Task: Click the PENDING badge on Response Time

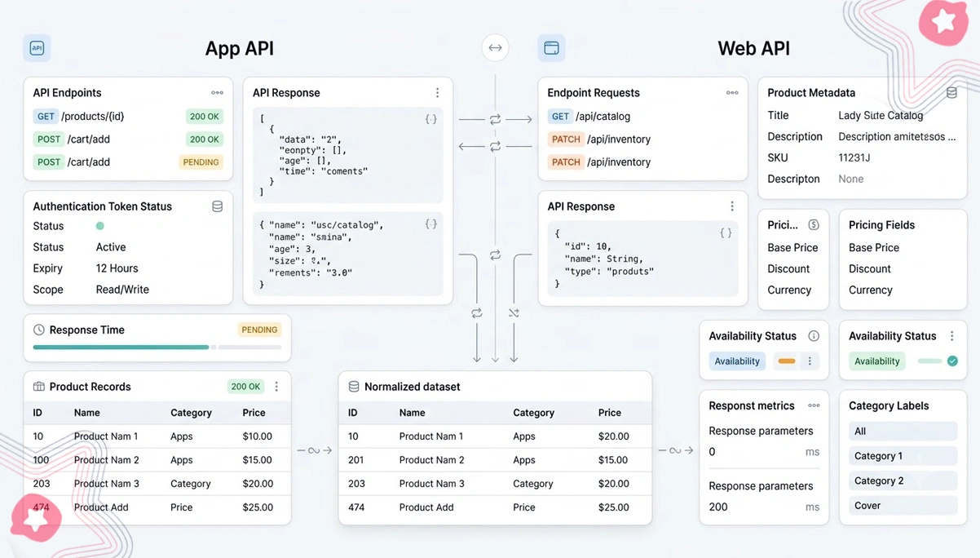Action: click(259, 330)
